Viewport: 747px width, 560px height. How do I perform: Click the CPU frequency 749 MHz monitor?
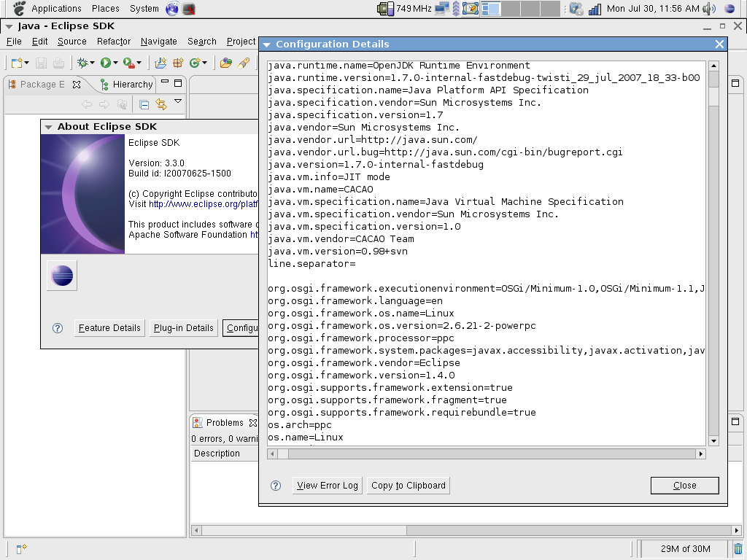coord(404,9)
